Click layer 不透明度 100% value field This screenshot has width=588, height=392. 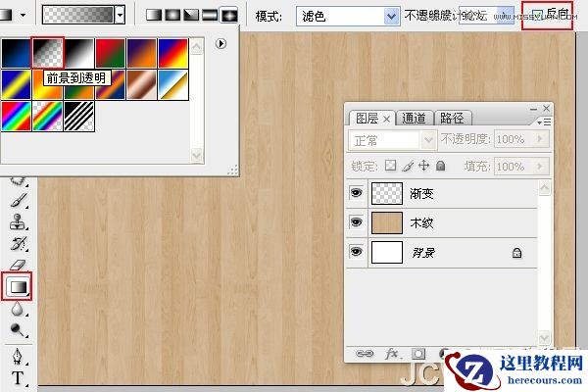click(x=514, y=139)
